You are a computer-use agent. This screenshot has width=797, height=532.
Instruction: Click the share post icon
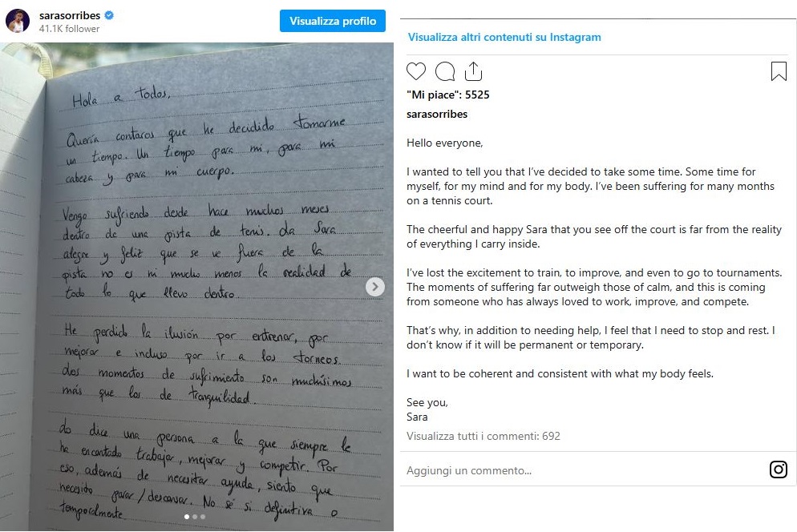click(x=473, y=71)
